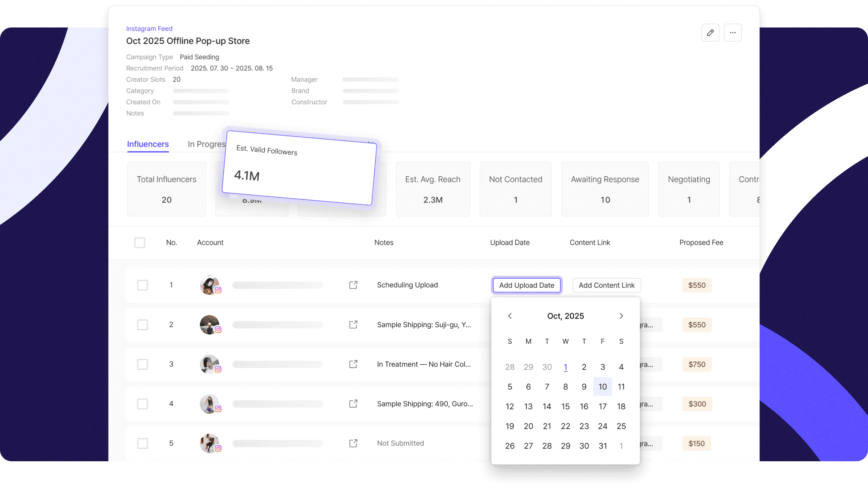Click influencer avatar in row 1
Image resolution: width=868 pixels, height=488 pixels.
tap(209, 285)
